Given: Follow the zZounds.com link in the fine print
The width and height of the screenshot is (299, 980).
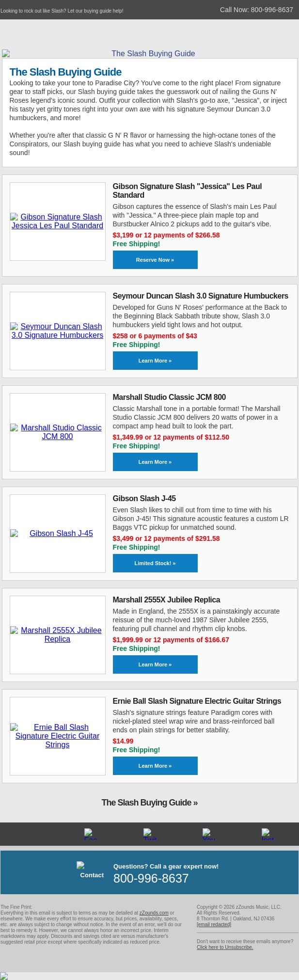Looking at the screenshot, I should click(x=154, y=913).
